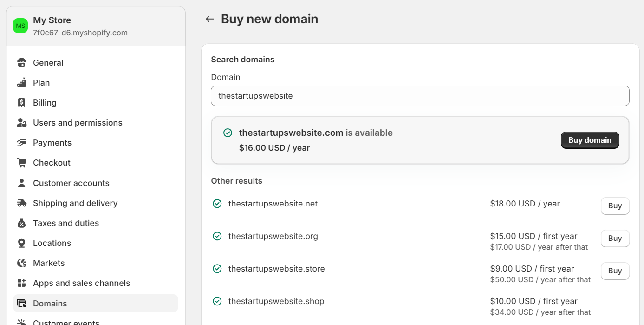The image size is (644, 325).
Task: Click the green MS store avatar
Action: pos(20,26)
